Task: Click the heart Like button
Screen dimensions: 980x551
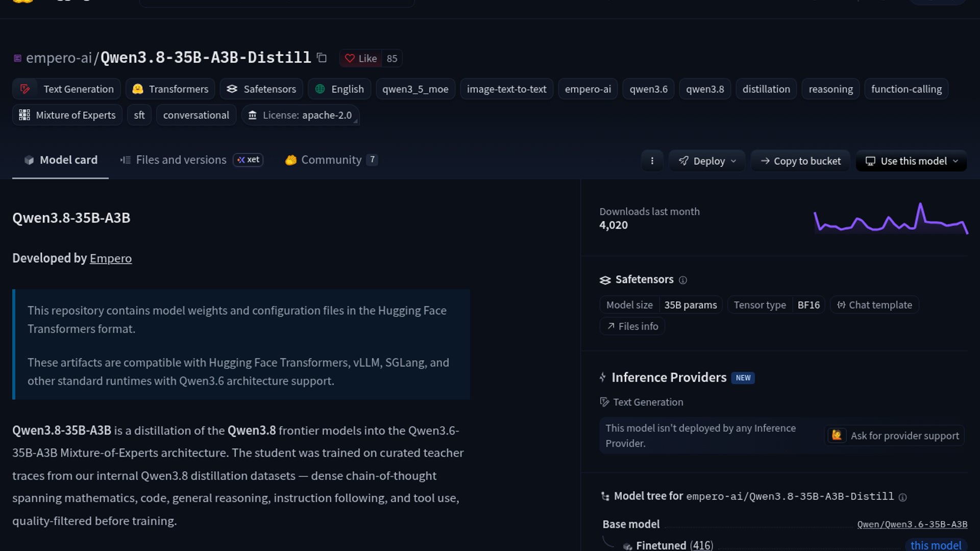Action: 361,58
